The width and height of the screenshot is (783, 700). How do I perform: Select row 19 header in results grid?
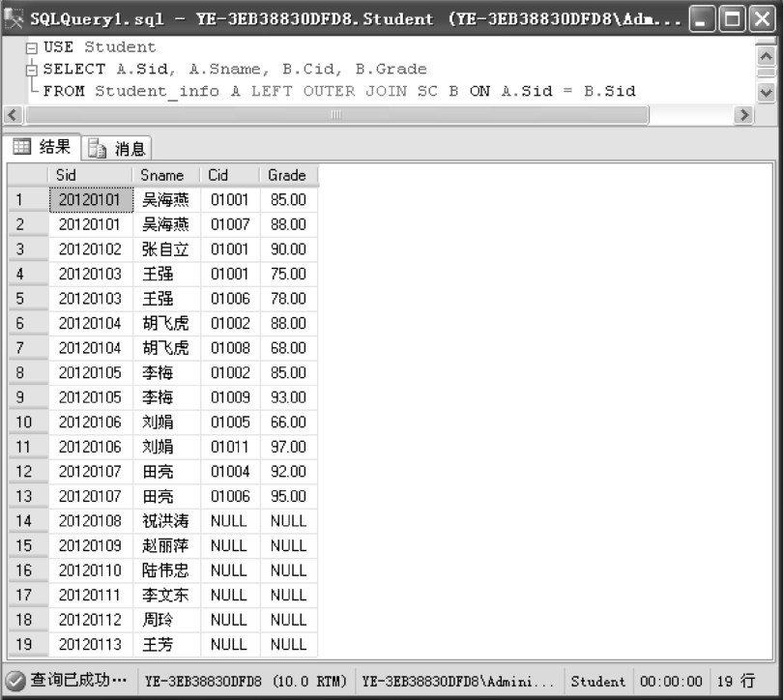(28, 644)
